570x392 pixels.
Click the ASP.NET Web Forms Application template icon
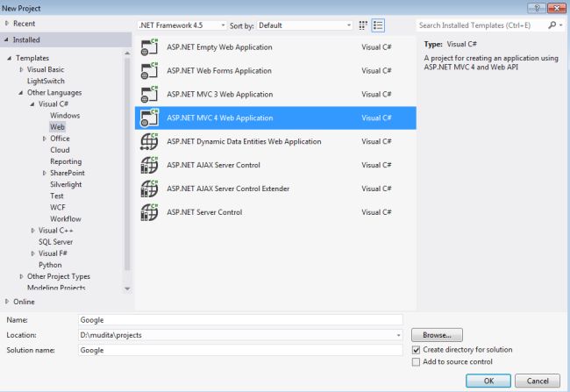coord(149,71)
